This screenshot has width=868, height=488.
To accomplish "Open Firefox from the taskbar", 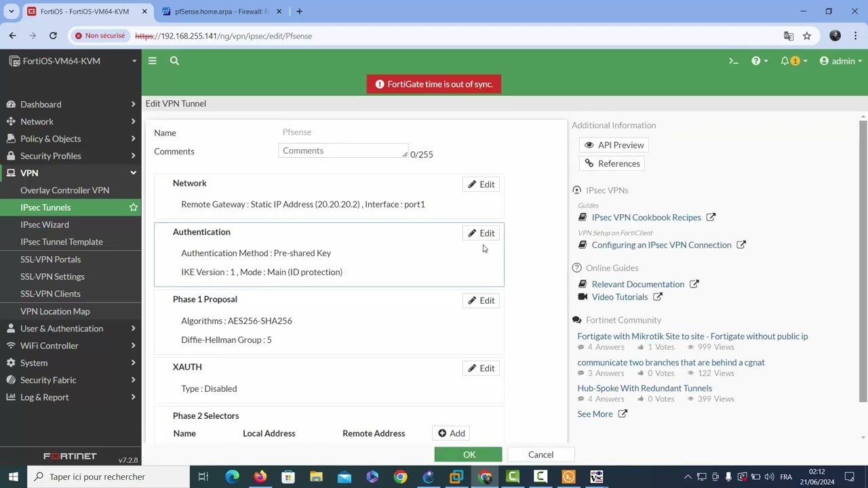I will (260, 477).
